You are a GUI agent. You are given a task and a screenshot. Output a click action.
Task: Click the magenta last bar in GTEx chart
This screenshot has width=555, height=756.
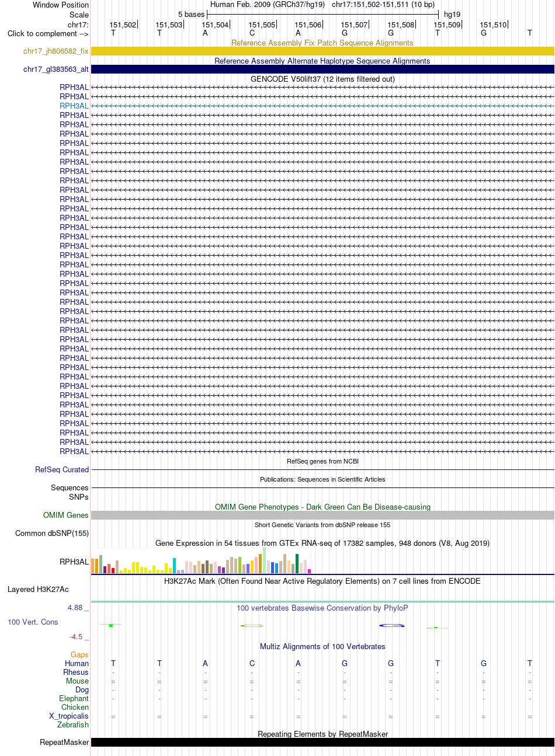click(309, 571)
